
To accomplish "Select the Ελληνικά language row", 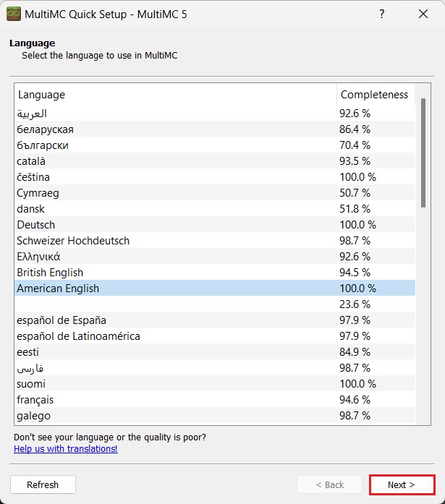I will pyautogui.click(x=215, y=257).
